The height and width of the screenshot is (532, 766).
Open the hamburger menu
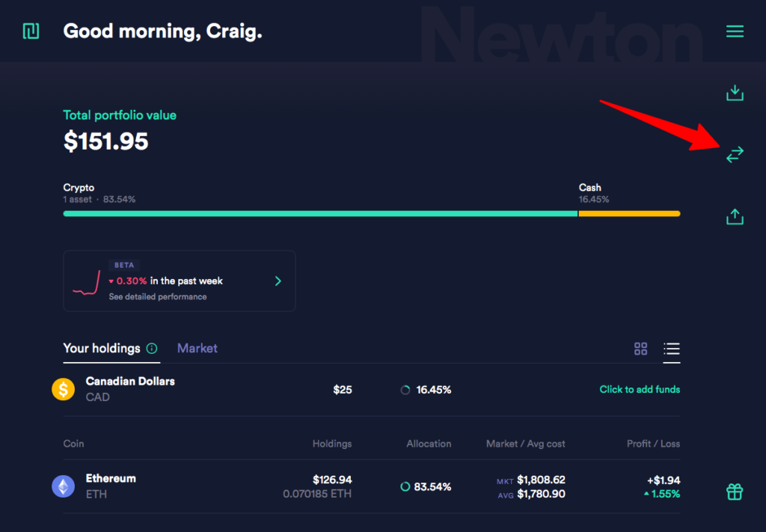(x=735, y=31)
